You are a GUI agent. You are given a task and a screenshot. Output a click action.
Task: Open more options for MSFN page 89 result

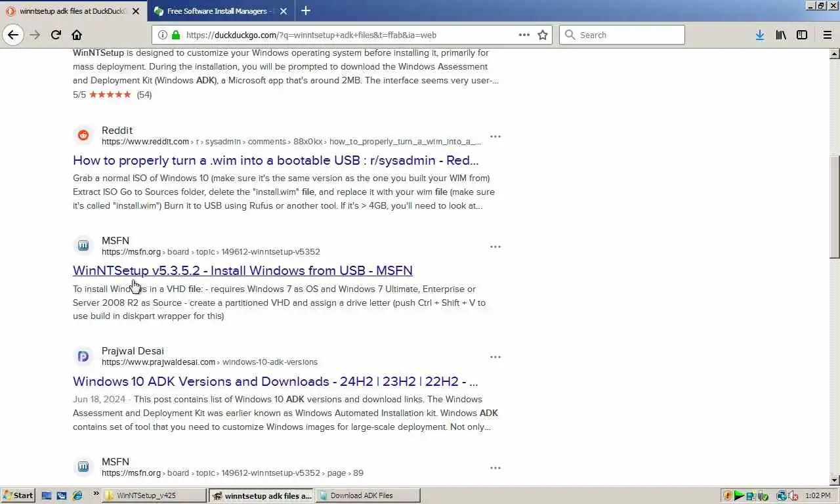495,468
